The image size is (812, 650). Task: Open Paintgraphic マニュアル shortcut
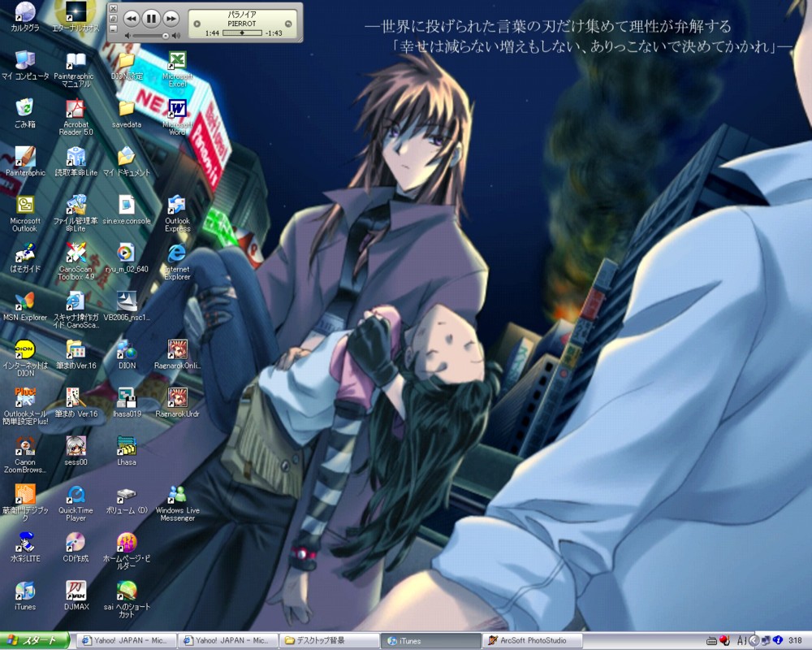pos(76,69)
